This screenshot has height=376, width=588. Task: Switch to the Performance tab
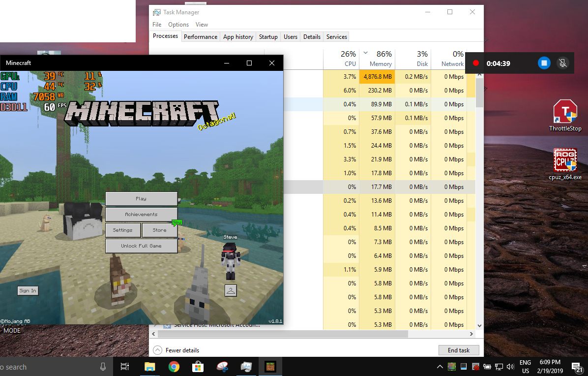201,37
